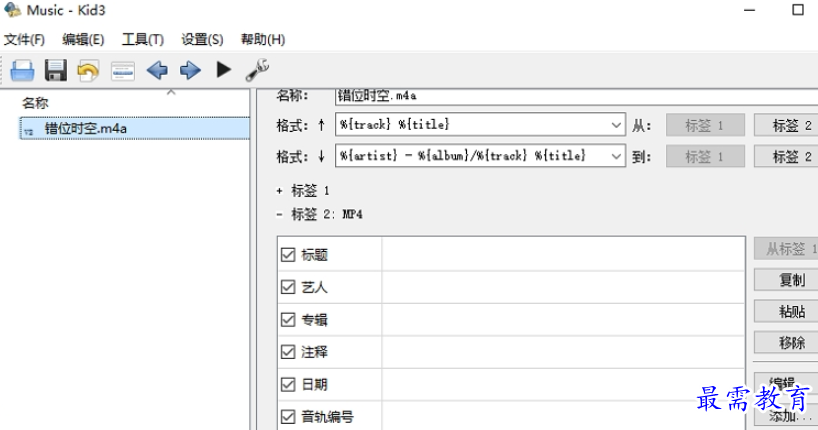
Task: Click 标签 2 button in the 到 row
Action: [786, 156]
